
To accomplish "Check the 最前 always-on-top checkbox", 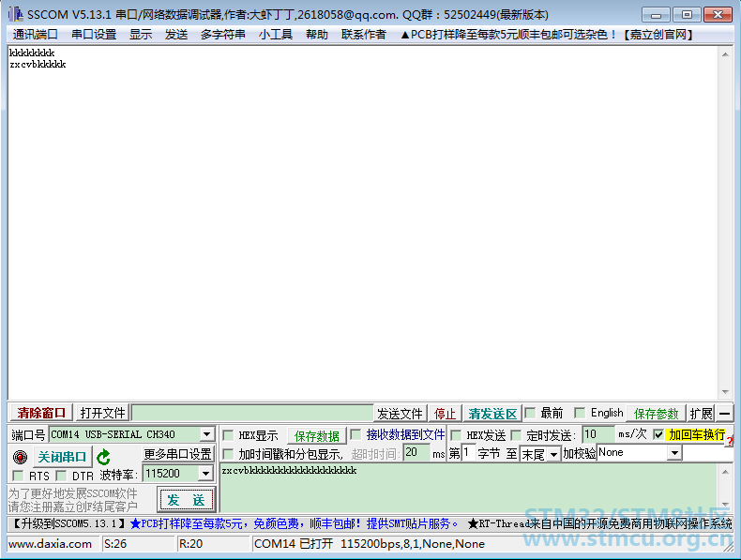I will pyautogui.click(x=530, y=413).
